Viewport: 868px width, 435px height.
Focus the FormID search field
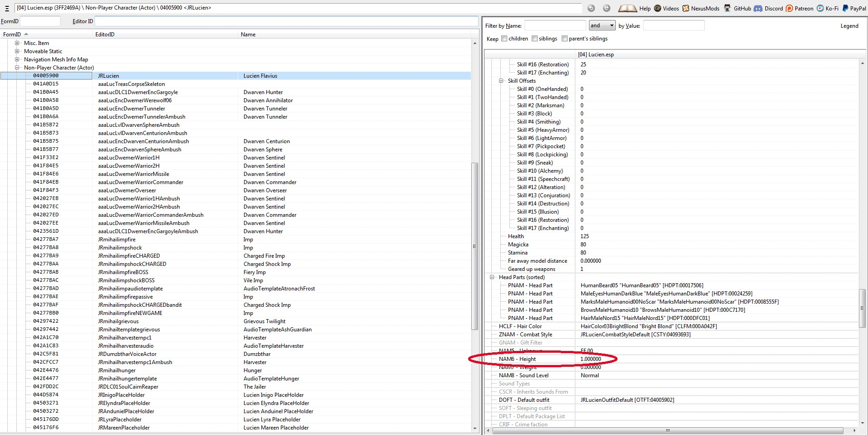click(40, 21)
